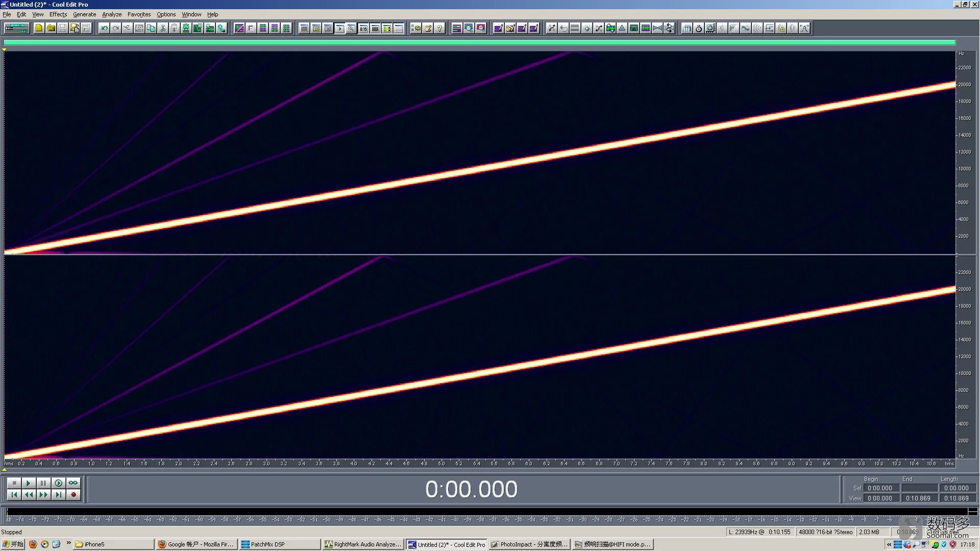Image resolution: width=980 pixels, height=551 pixels.
Task: Click the film-strip timer effect icon
Action: coord(710,28)
